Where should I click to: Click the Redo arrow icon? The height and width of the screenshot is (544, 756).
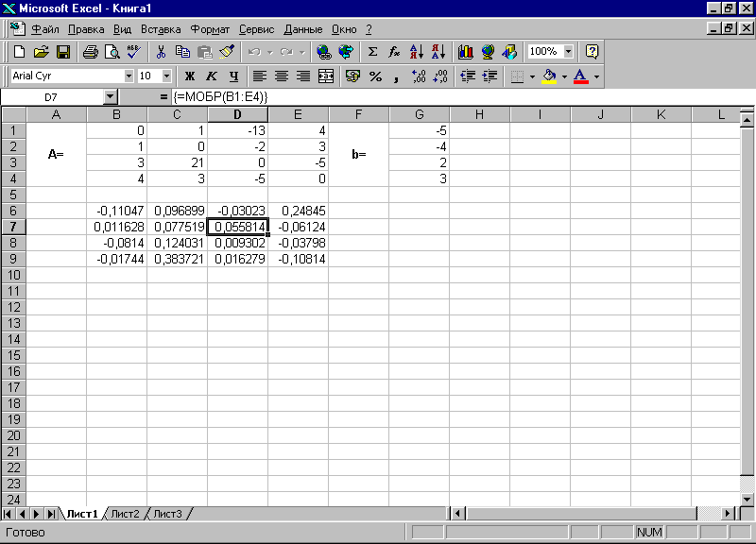[287, 52]
